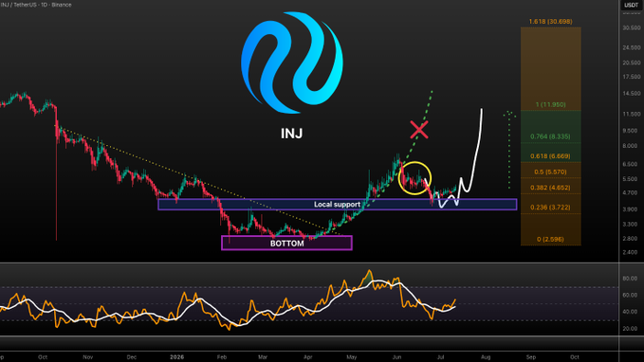Image resolution: width=644 pixels, height=362 pixels.
Task: Click the 20.500 price axis label
Action: [x=632, y=63]
